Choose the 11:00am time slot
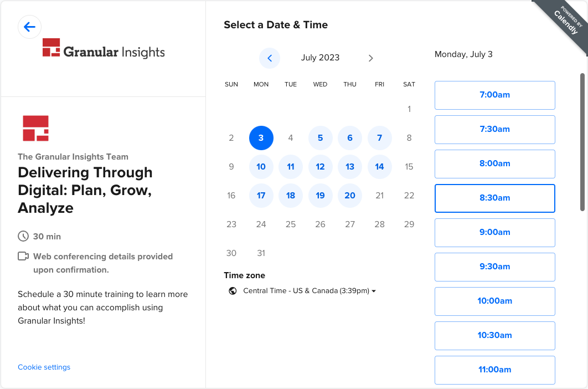This screenshot has height=389, width=588. pos(494,370)
